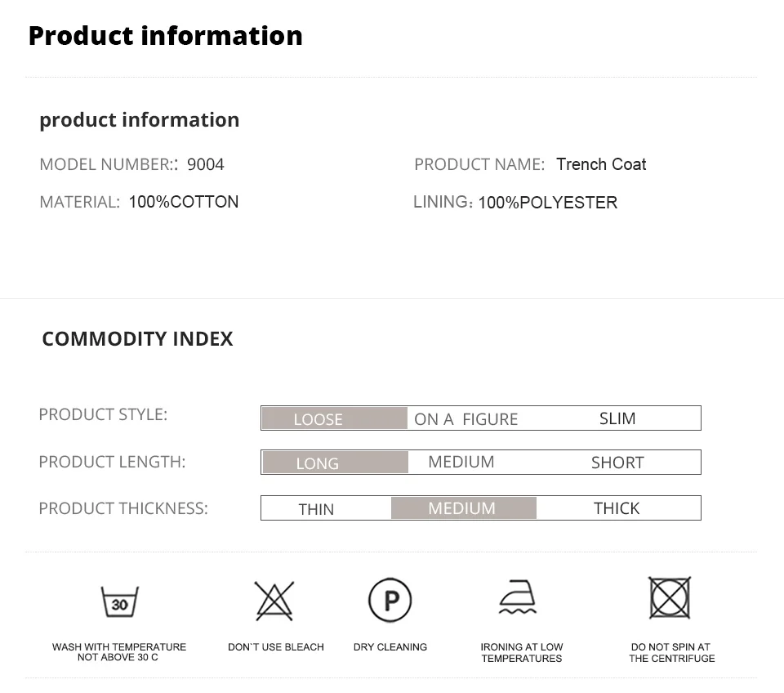Image resolution: width=784 pixels, height=693 pixels.
Task: Click the COMMODITY INDEX heading
Action: [x=137, y=339]
